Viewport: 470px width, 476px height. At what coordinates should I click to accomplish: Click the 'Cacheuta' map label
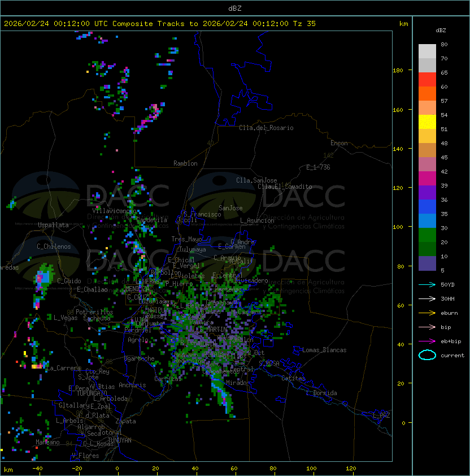point(97,318)
